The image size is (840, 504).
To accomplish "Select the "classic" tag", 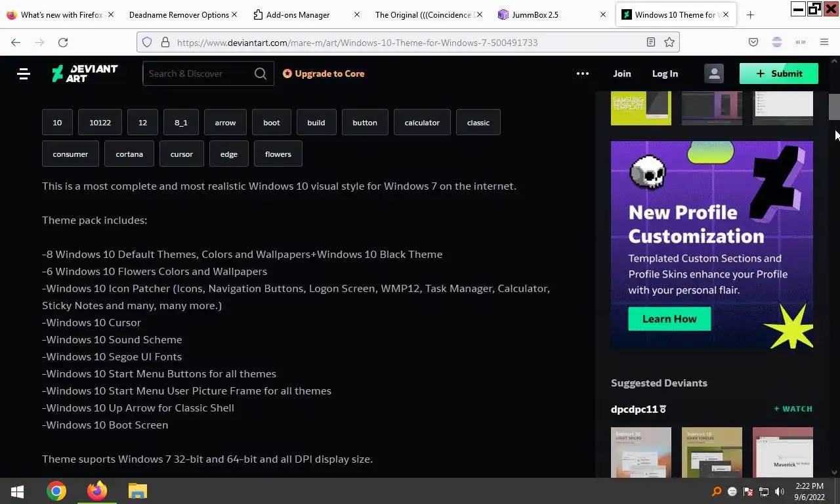I will coord(478,123).
